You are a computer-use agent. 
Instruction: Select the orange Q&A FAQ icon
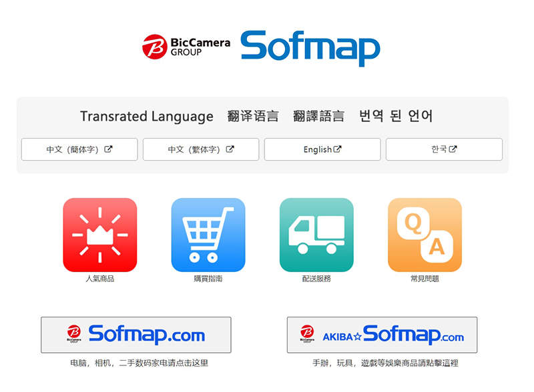tap(425, 235)
